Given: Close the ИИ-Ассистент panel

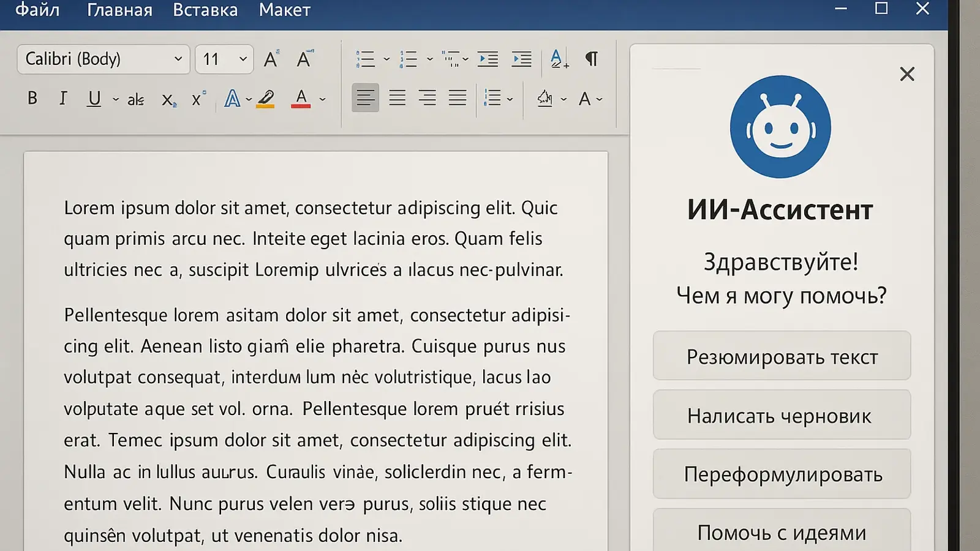Looking at the screenshot, I should click(x=907, y=74).
